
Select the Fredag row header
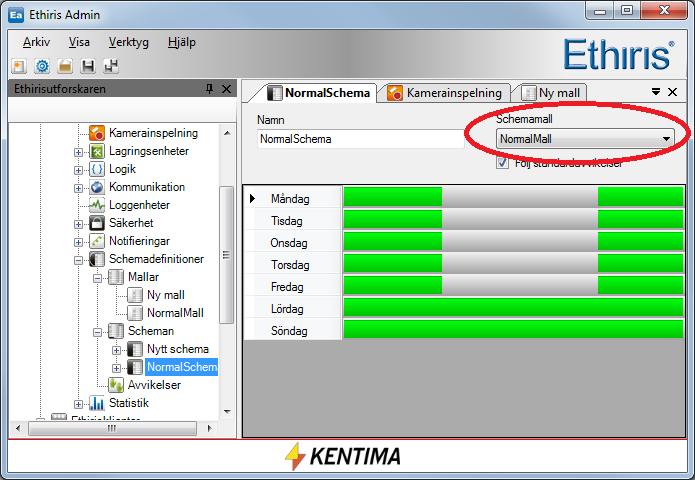pos(293,287)
